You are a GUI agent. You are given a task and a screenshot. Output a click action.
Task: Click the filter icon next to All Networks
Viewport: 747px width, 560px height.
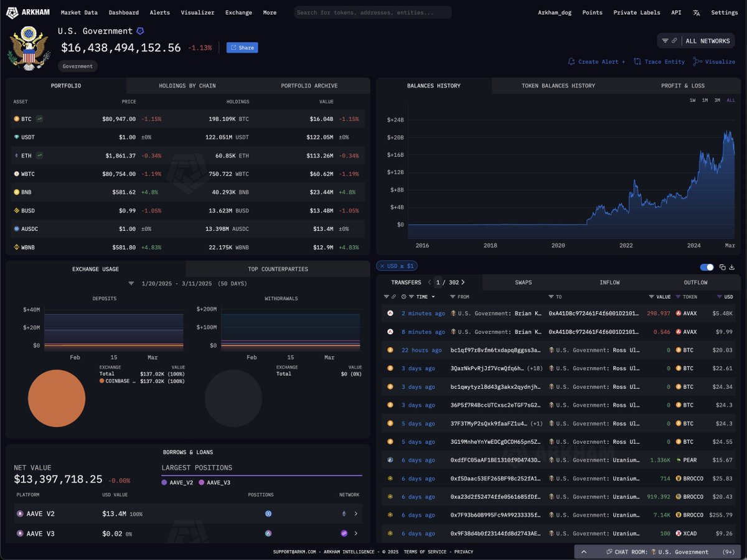(x=665, y=40)
